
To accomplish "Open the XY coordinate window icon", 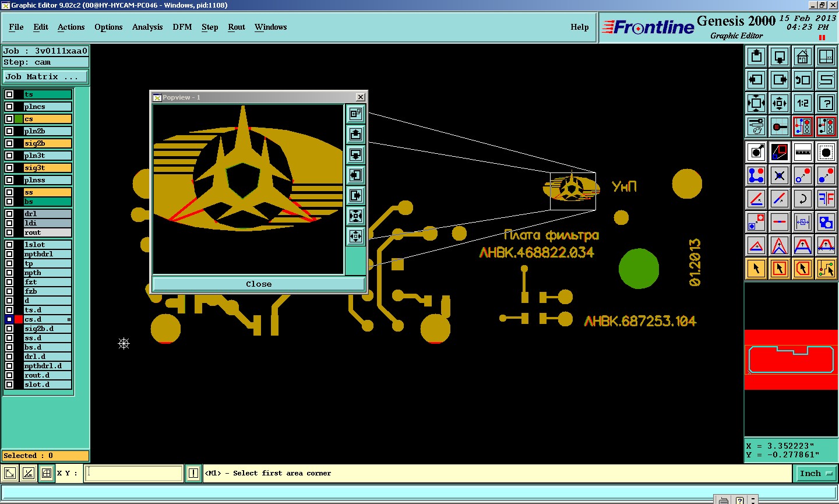I will pos(826,57).
